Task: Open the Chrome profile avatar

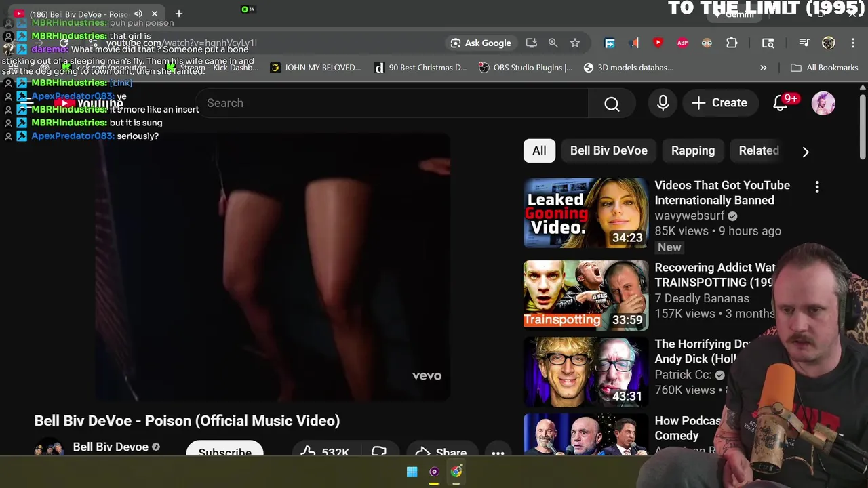Action: tap(828, 43)
